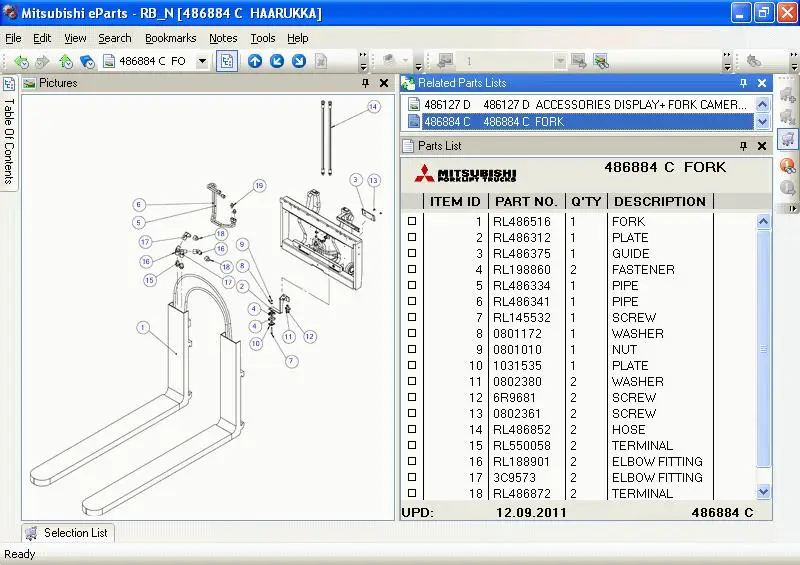Check the box for item 16 RL188901
Image resolution: width=800 pixels, height=565 pixels.
coord(412,461)
